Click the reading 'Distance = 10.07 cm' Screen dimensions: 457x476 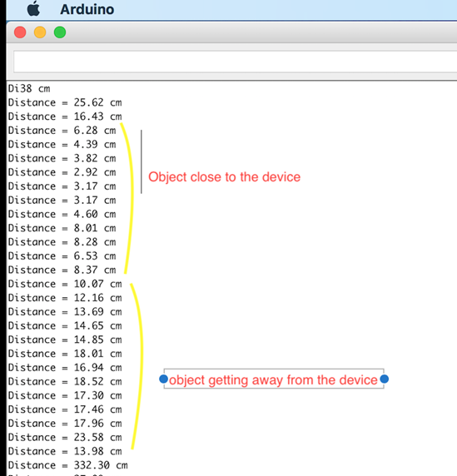pos(65,284)
